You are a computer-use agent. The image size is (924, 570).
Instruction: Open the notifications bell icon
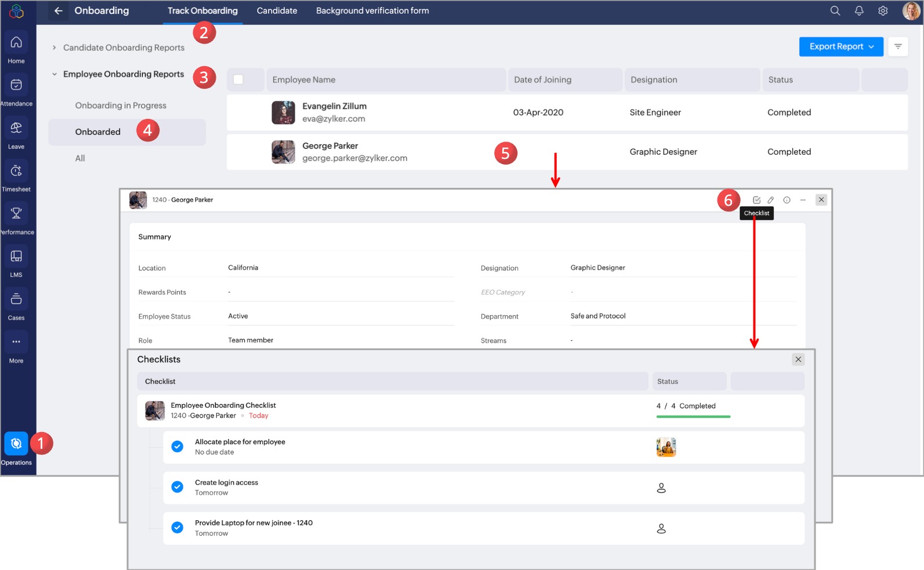point(859,11)
